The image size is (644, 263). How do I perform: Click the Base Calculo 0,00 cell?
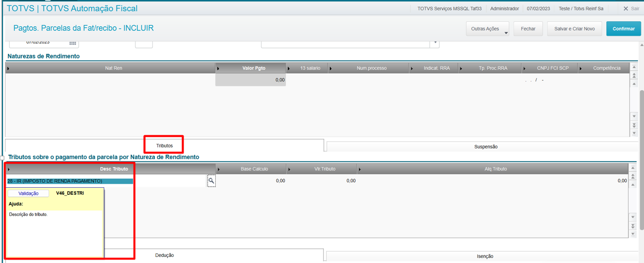coord(251,181)
